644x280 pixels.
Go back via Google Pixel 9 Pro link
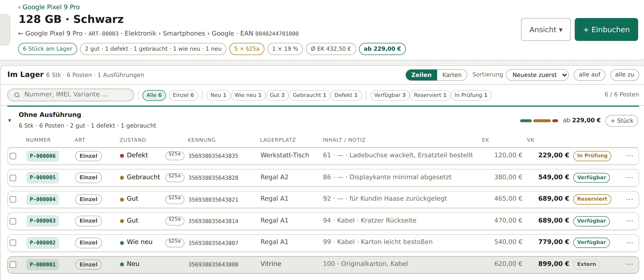click(49, 7)
